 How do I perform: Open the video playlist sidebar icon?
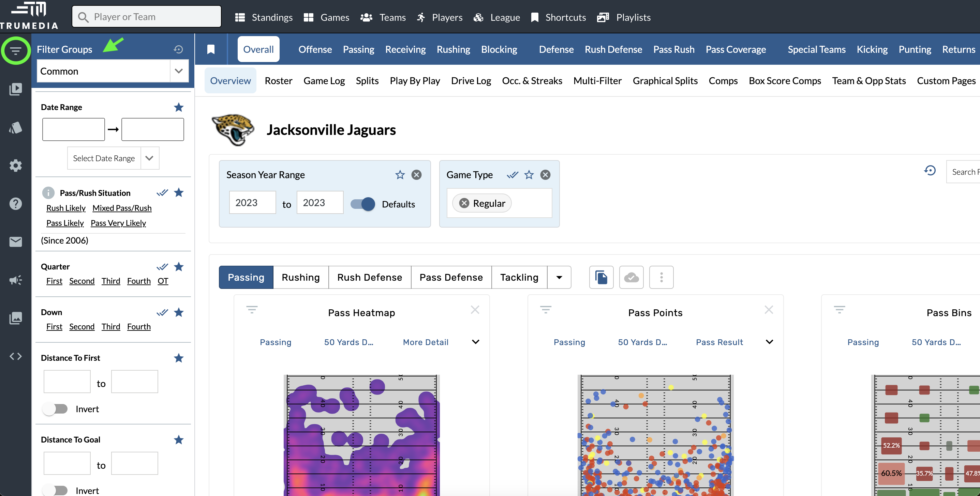pos(15,89)
